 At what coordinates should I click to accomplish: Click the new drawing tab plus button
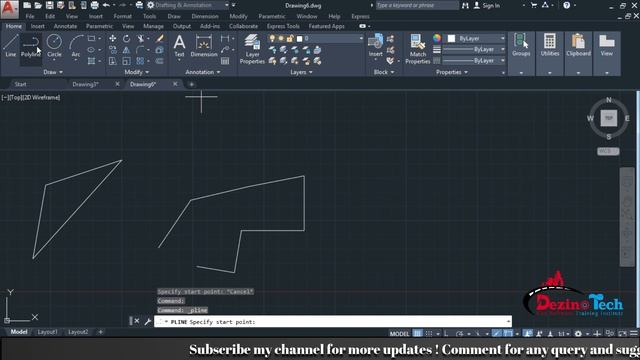pos(191,84)
